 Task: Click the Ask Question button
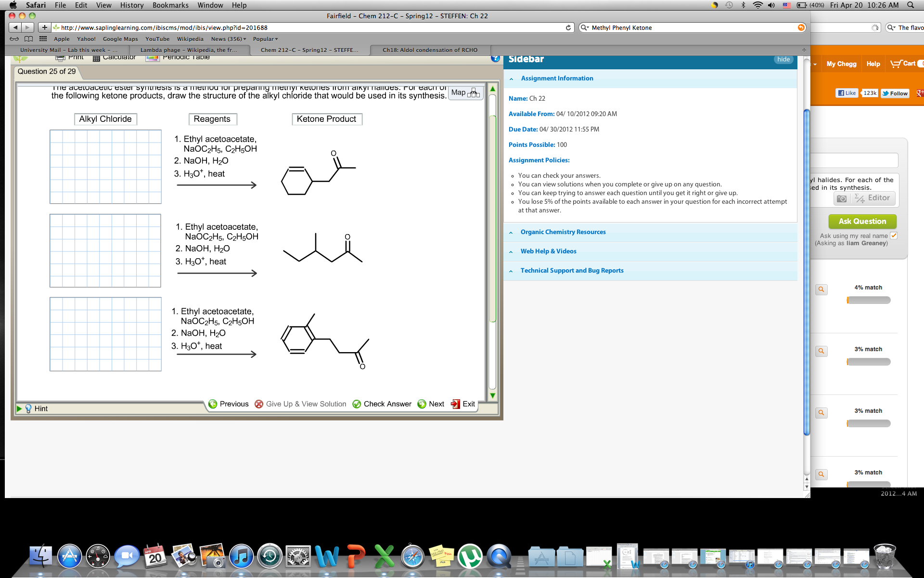coord(862,221)
